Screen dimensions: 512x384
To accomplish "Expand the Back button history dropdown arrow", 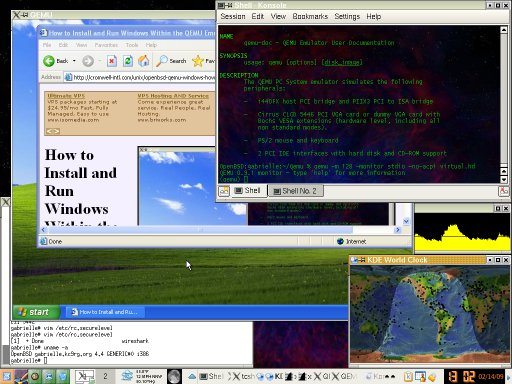I will click(74, 61).
